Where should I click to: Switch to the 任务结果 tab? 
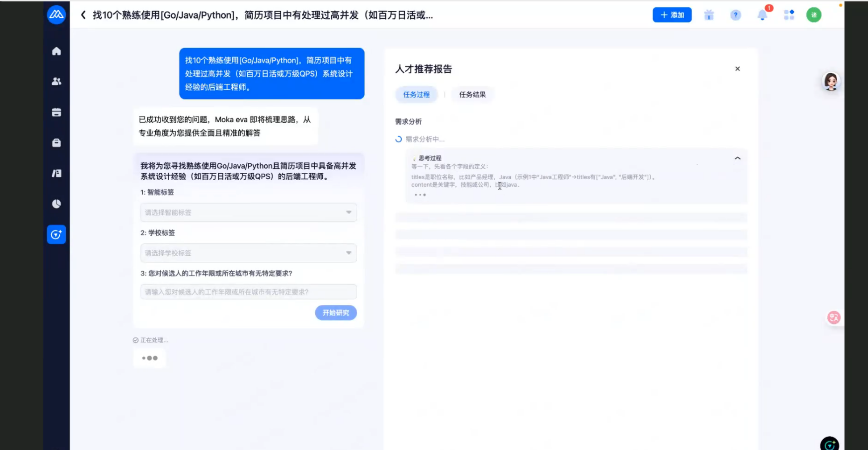[x=472, y=94]
